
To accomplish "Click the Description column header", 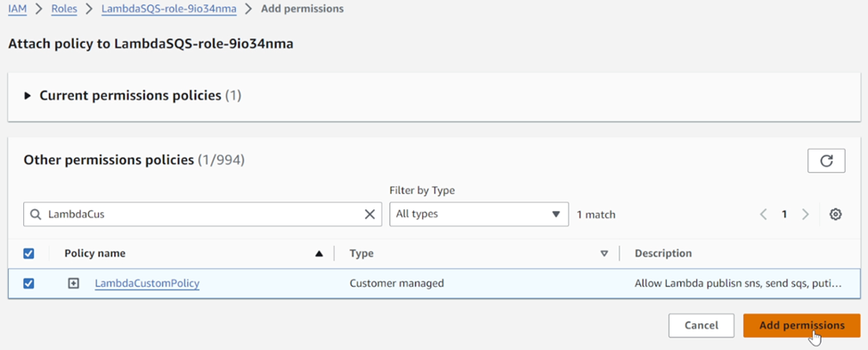I will [x=663, y=254].
